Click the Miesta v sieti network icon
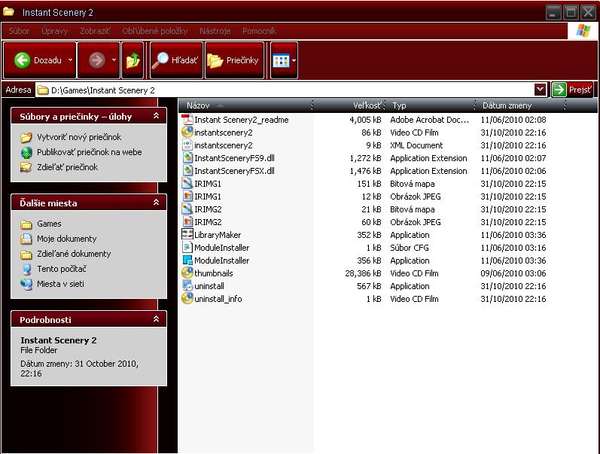This screenshot has height=454, width=600. coord(26,284)
